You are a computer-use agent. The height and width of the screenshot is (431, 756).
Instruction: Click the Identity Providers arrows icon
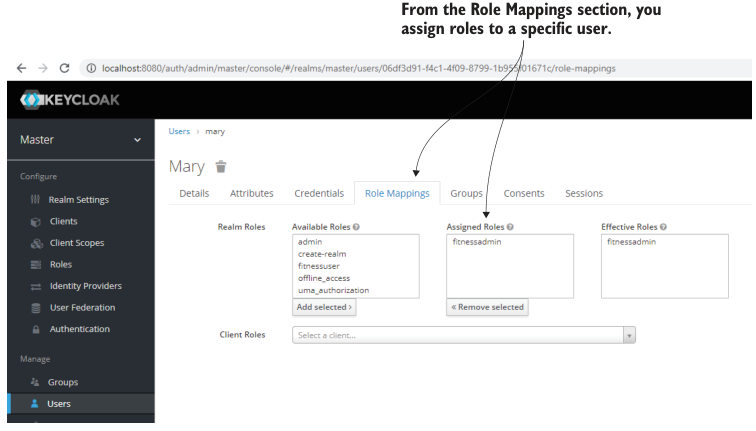36,287
